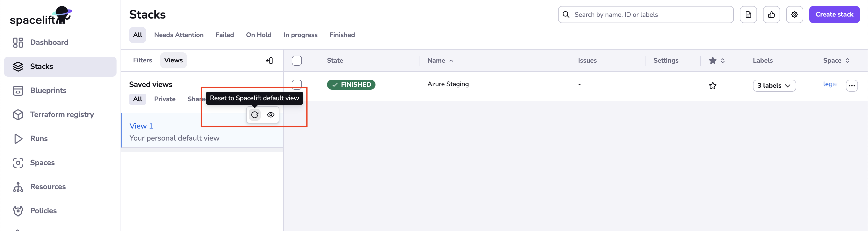Go to Blueprints in sidebar
868x231 pixels.
(48, 90)
